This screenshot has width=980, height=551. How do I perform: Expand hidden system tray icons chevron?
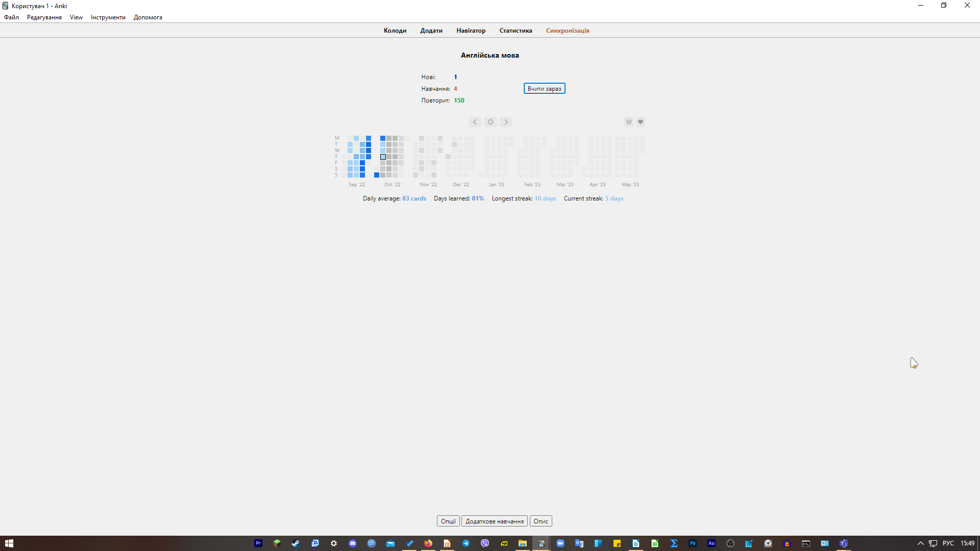(920, 543)
